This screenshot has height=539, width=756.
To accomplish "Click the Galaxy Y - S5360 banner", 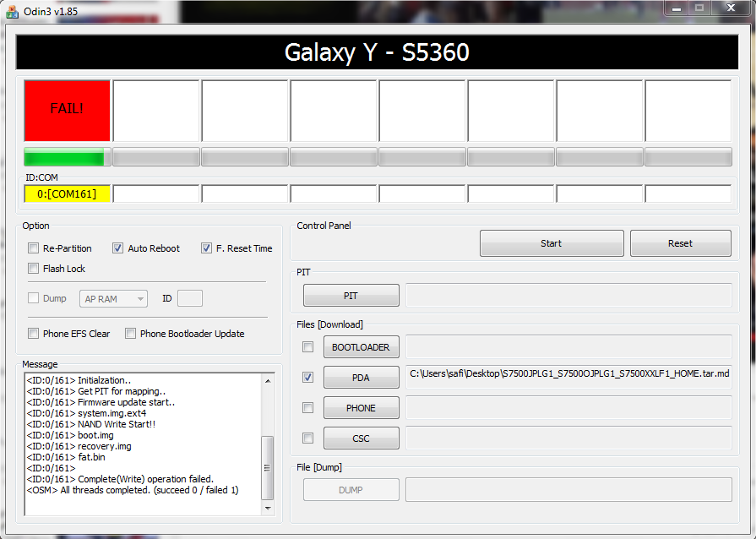I will coord(377,52).
